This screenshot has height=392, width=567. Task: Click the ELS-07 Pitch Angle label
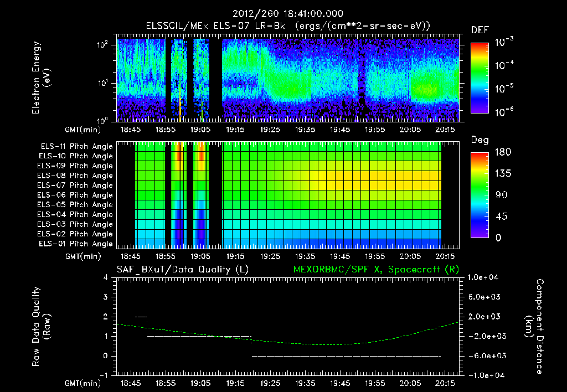click(x=75, y=185)
